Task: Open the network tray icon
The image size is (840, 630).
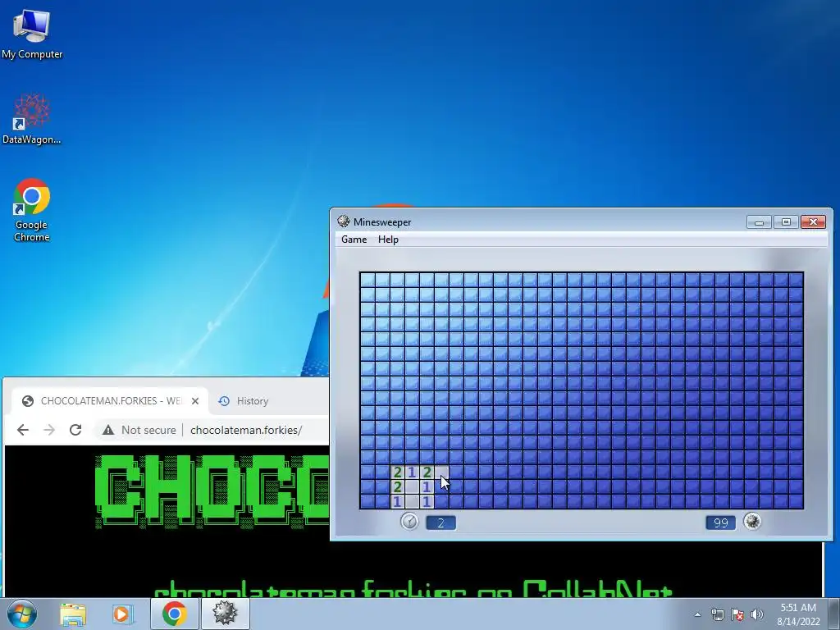Action: pos(717,614)
